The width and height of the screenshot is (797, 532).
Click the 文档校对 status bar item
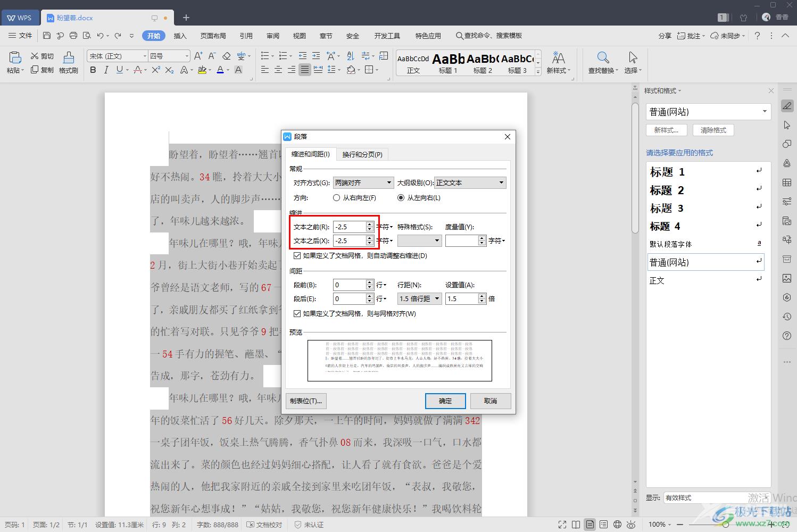(265, 525)
